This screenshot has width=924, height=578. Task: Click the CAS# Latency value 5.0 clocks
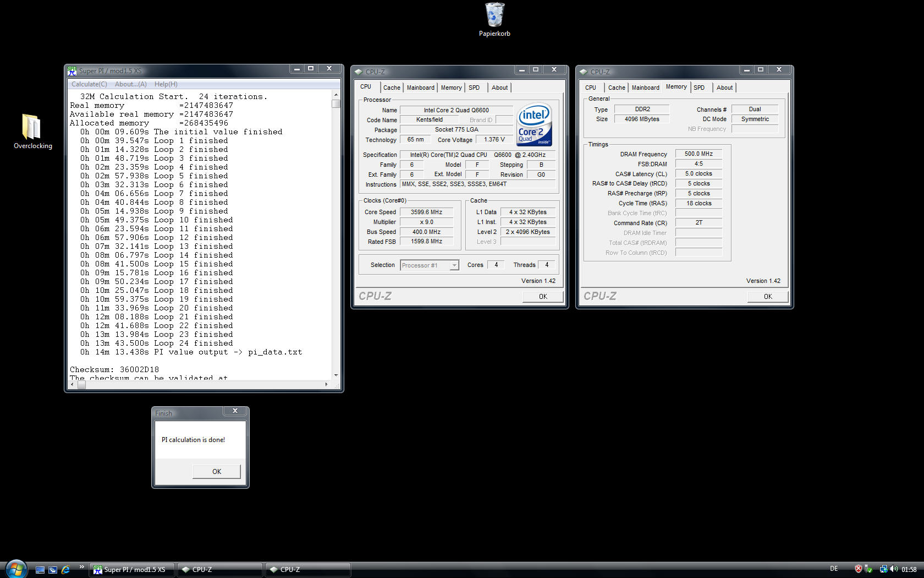698,173
